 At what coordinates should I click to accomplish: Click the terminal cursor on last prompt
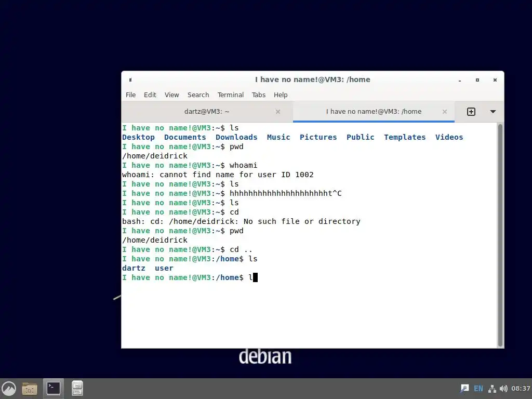pos(256,277)
